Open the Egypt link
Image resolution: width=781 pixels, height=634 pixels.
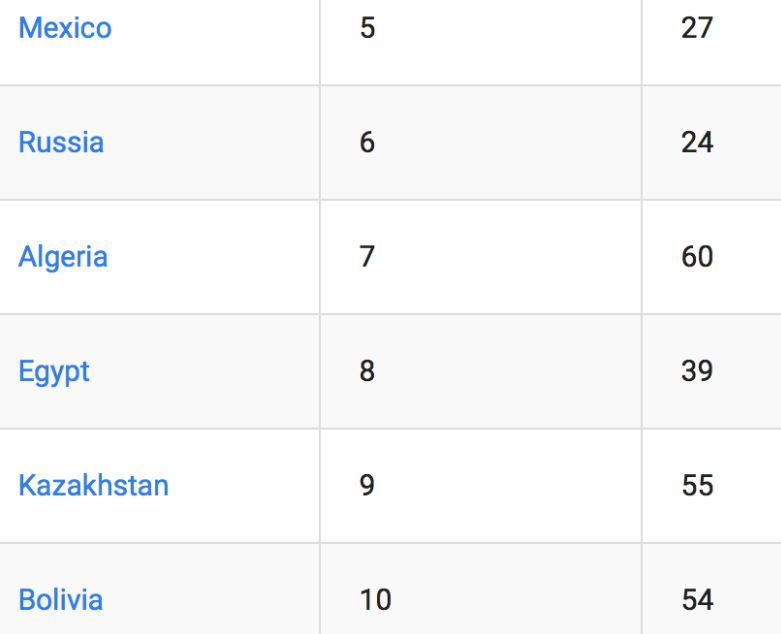click(54, 372)
